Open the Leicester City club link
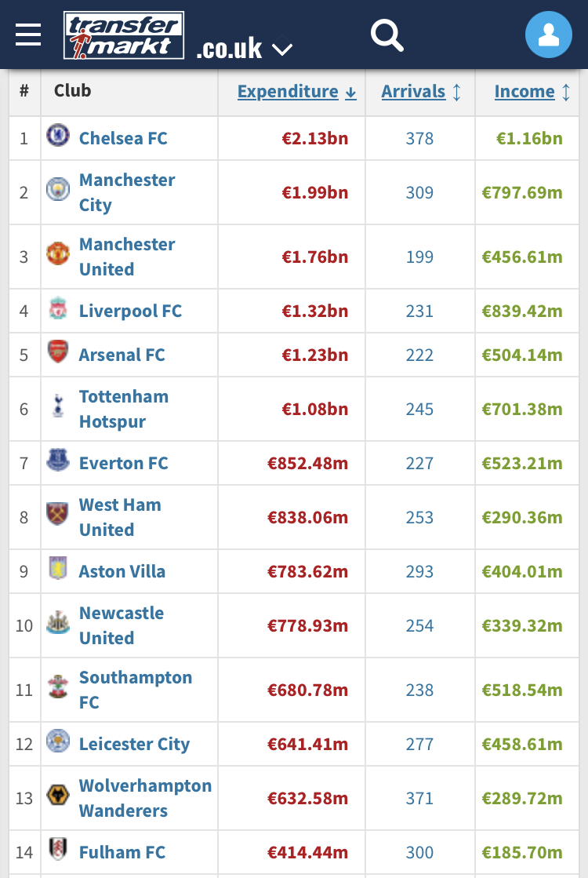This screenshot has height=878, width=588. coord(134,744)
